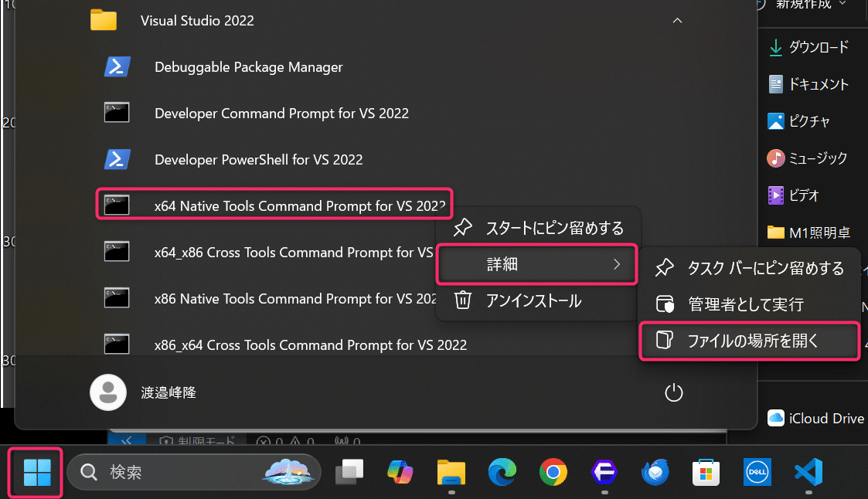Viewport: 868px width, 499px height.
Task: Click the x64 Native Tools console icon
Action: point(117,205)
